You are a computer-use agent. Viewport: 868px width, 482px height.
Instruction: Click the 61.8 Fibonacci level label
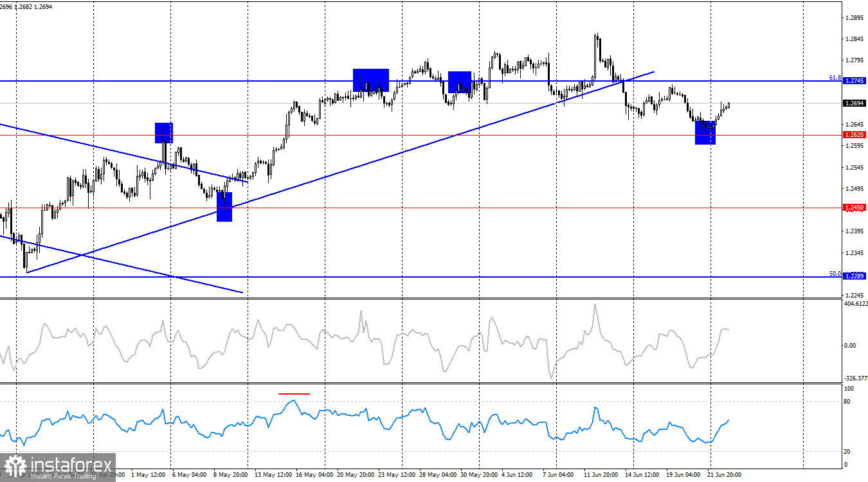835,77
